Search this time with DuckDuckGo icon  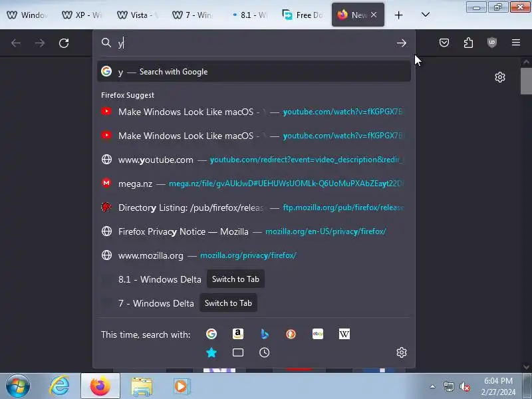291,334
